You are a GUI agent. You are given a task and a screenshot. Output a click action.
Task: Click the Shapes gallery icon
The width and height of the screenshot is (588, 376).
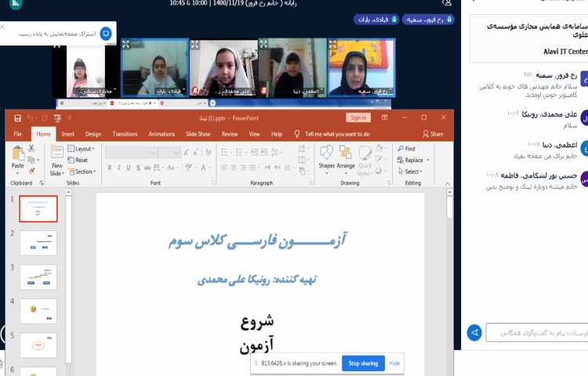tap(326, 153)
